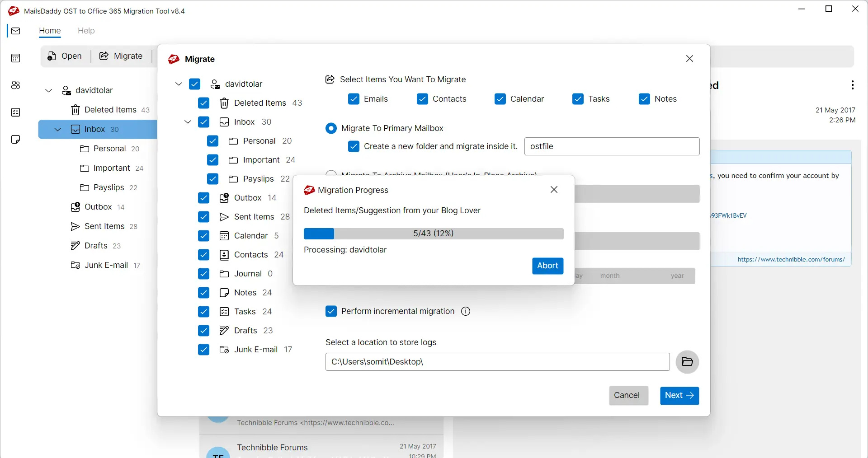Click the Inbox tray icon in the Migrate dialog
Screen dimensions: 868x458
tap(224, 122)
